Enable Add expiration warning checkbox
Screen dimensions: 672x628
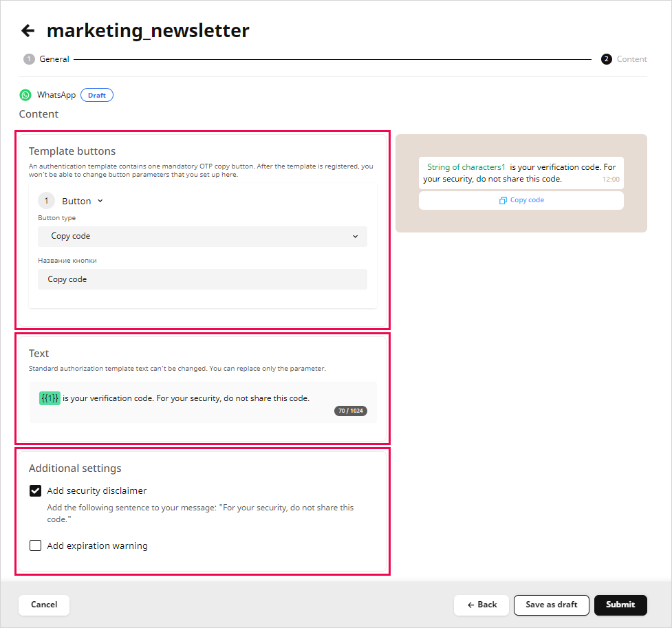[35, 546]
